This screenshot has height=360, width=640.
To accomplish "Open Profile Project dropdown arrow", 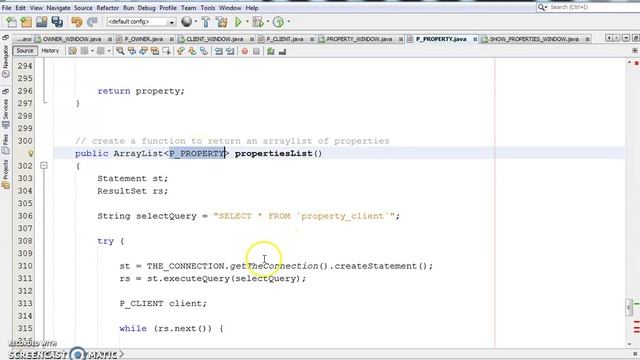I will pyautogui.click(x=289, y=22).
